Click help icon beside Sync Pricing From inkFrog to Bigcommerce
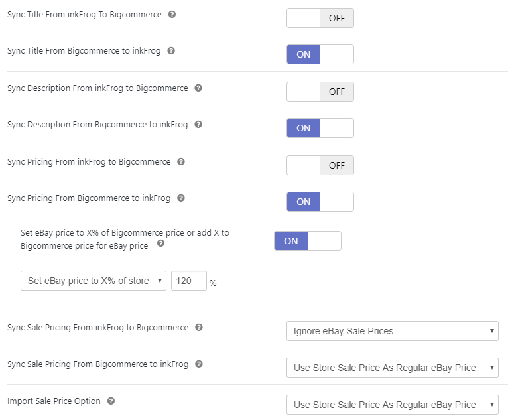Screen dimensions: 508x420 181,161
